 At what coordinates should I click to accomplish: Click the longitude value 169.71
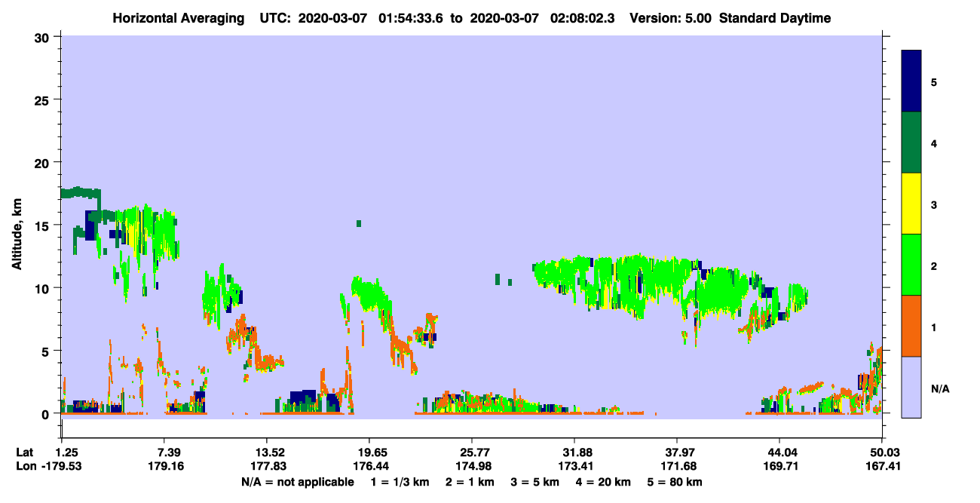(x=779, y=466)
